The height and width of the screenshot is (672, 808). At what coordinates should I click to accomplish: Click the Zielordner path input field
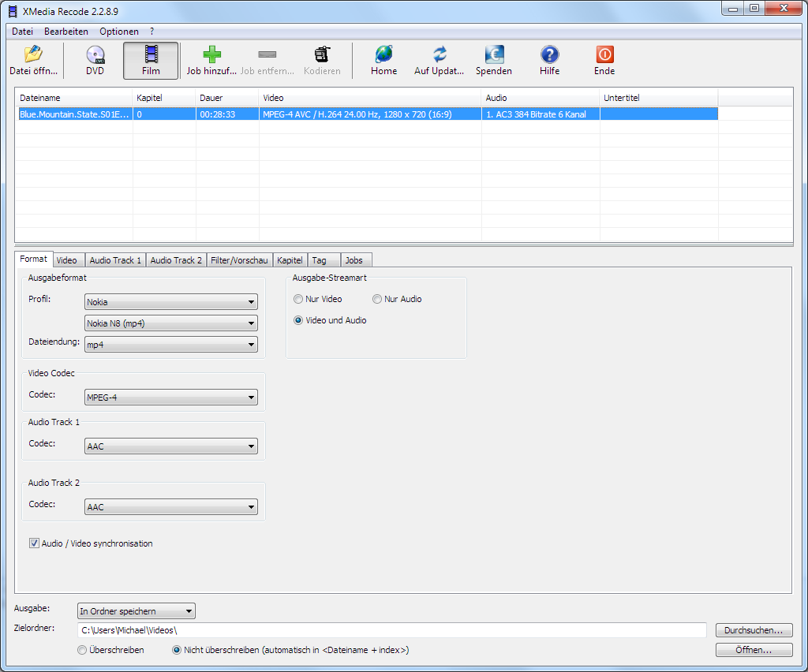[392, 630]
